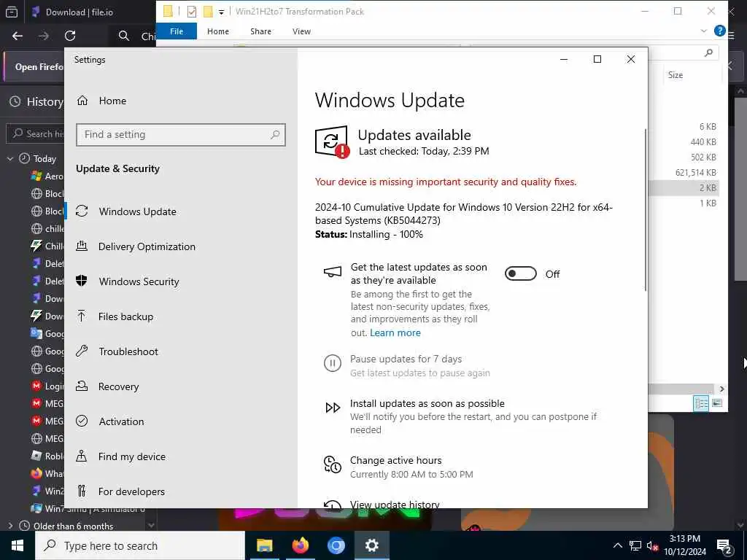Click the Explorer help question mark icon
Image resolution: width=747 pixels, height=560 pixels.
pyautogui.click(x=720, y=31)
